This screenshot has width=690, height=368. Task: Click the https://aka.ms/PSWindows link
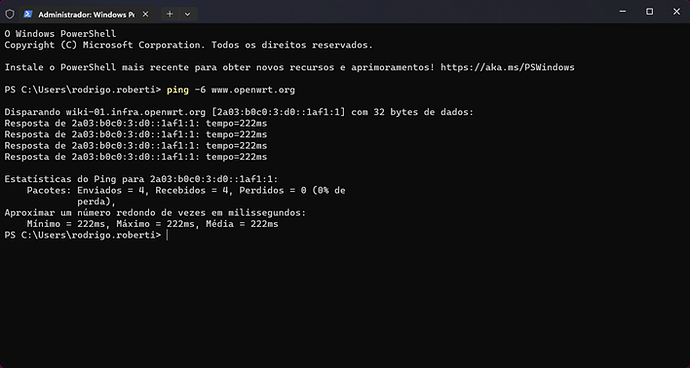(x=507, y=67)
